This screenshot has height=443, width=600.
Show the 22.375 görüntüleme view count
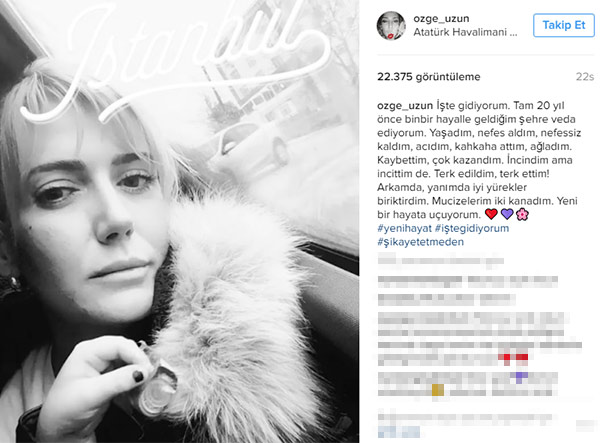pyautogui.click(x=429, y=77)
